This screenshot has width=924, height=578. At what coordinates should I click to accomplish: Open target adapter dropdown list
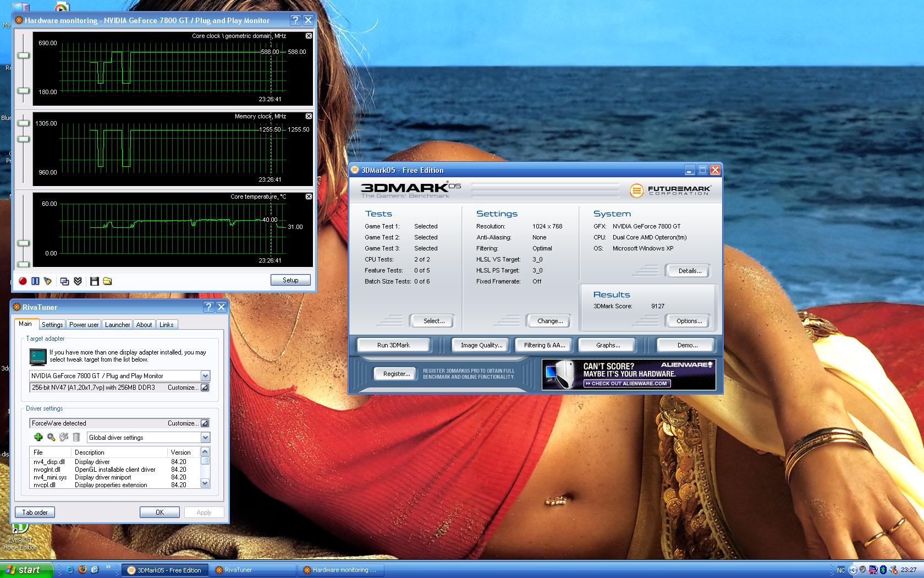point(205,376)
